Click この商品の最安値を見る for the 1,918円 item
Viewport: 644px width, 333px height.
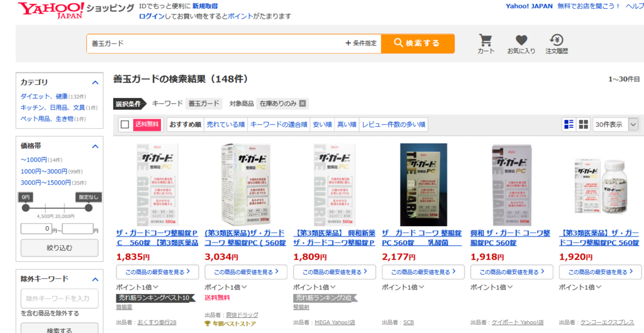512,272
